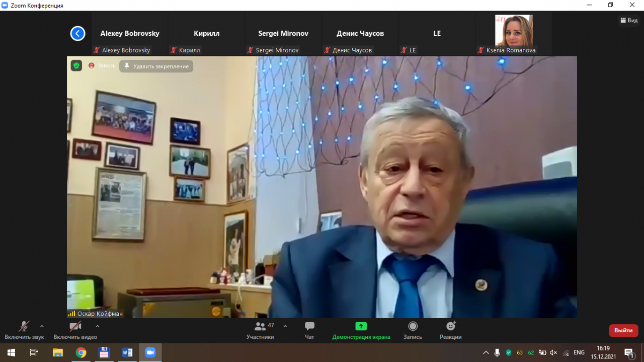Expand participants options arrow

[x=285, y=326]
